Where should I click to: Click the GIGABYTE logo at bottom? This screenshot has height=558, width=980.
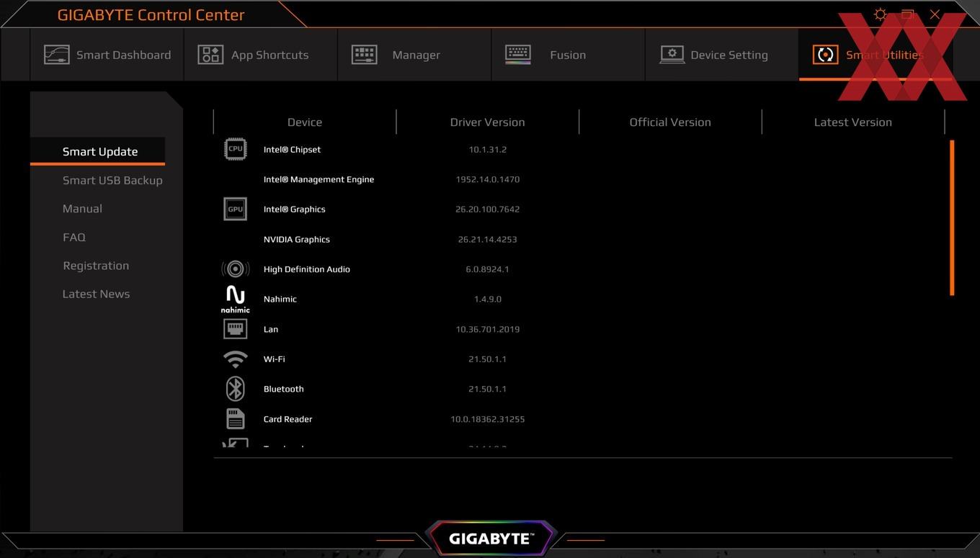491,539
